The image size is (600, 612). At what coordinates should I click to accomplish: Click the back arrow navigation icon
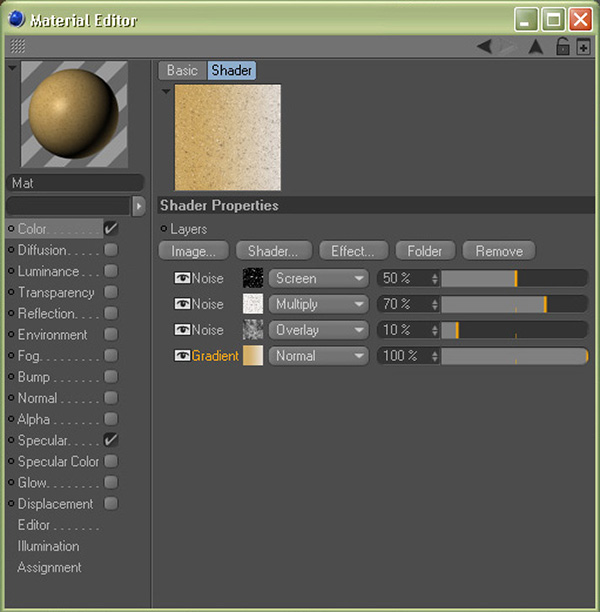[484, 46]
